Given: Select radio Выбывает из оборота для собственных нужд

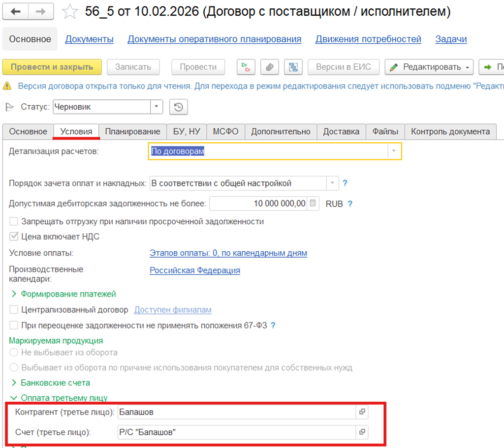Looking at the screenshot, I should pyautogui.click(x=14, y=367).
